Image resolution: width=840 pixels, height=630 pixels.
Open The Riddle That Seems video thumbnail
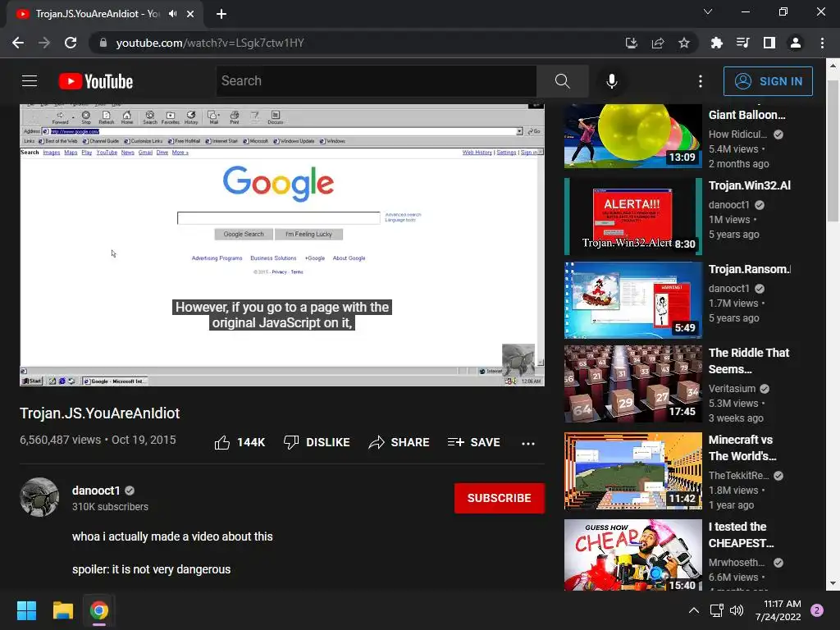point(632,384)
